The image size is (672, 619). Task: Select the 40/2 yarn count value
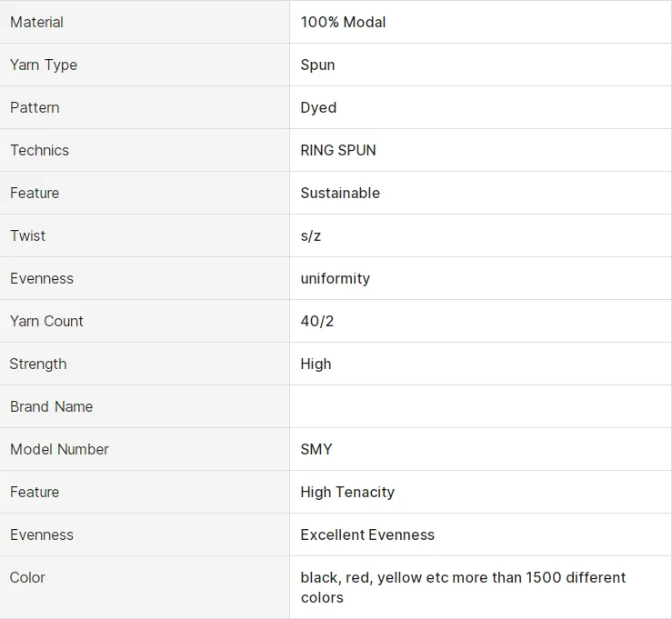point(317,321)
